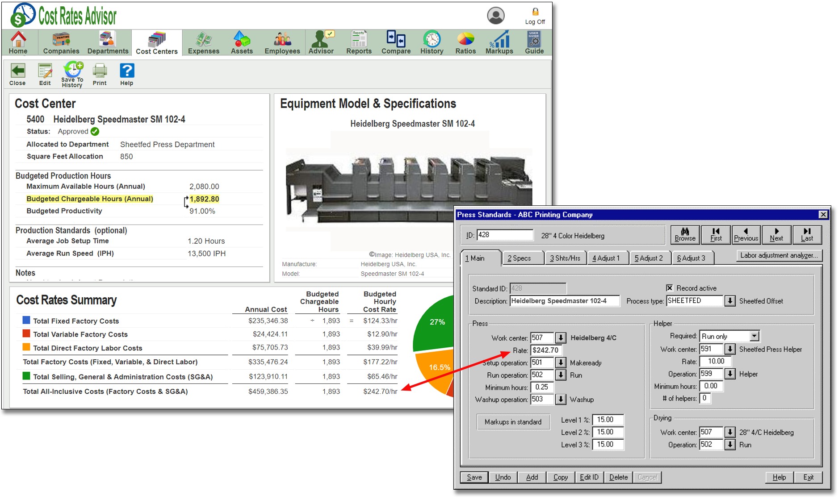838x504 pixels.
Task: Select the Cost Centers tab
Action: [157, 43]
